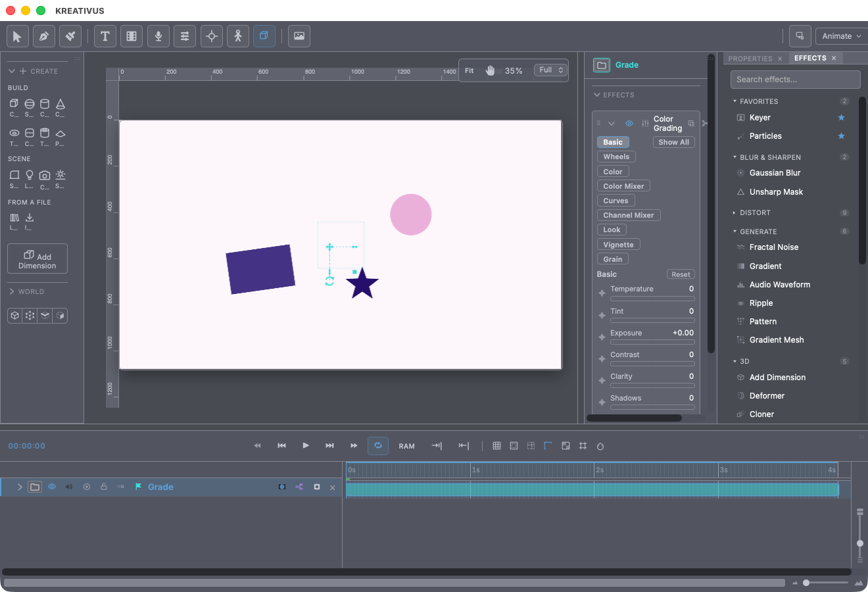
Task: Switch to the Properties tab
Action: tap(750, 59)
